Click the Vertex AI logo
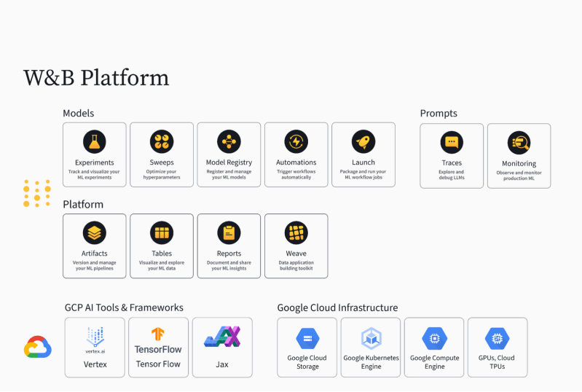 [95, 338]
